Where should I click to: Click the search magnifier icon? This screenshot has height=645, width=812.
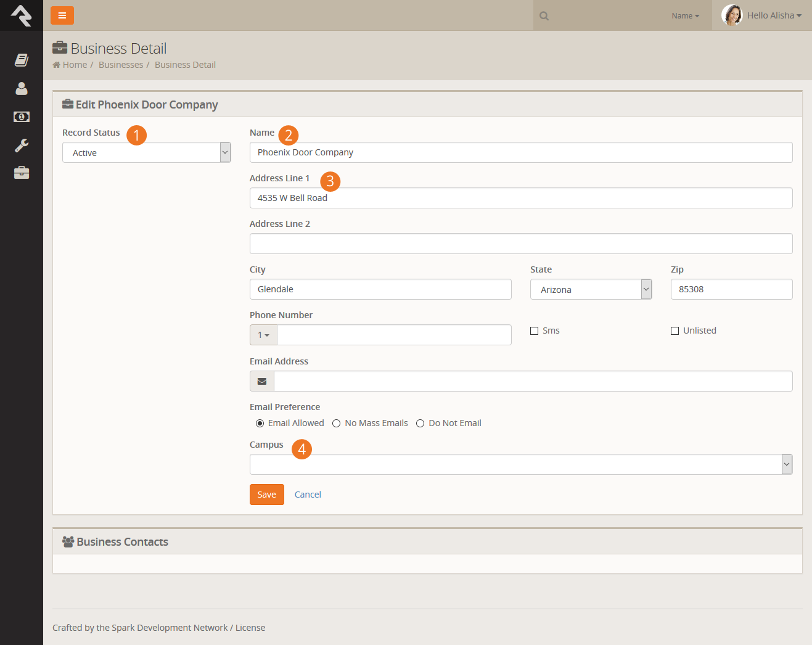544,16
